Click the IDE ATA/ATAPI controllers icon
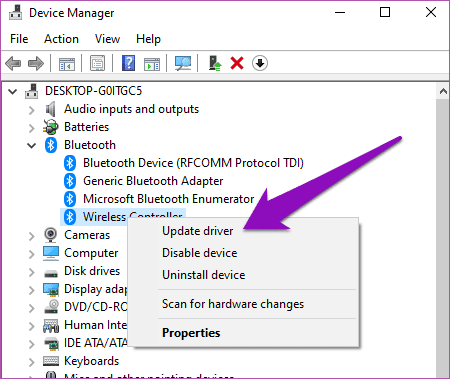The width and height of the screenshot is (450, 379). click(51, 344)
